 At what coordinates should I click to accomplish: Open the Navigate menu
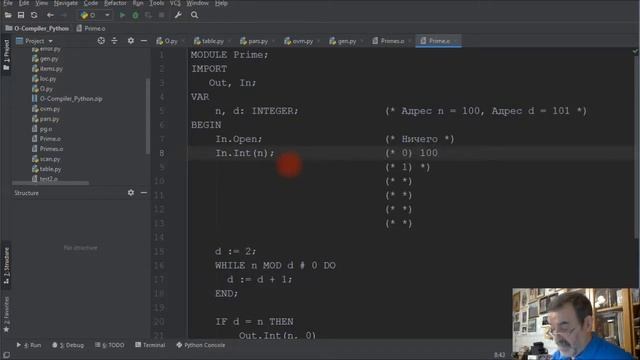[65, 3]
